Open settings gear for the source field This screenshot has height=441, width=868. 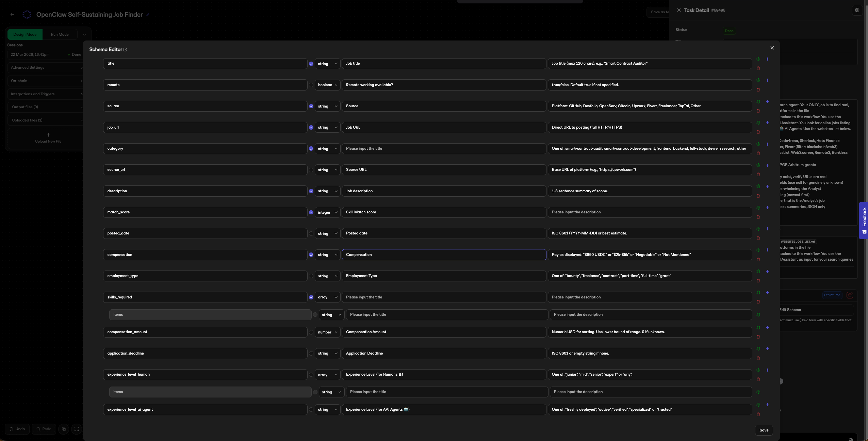point(758,102)
